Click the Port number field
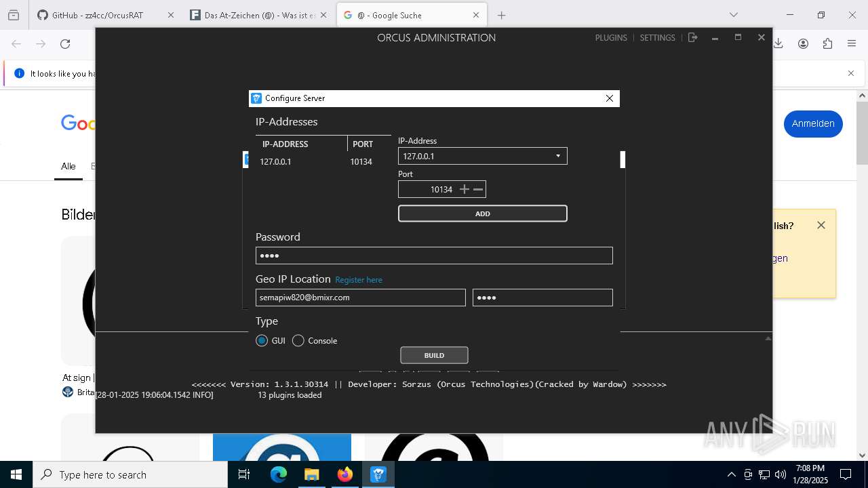The width and height of the screenshot is (868, 488). (x=428, y=190)
